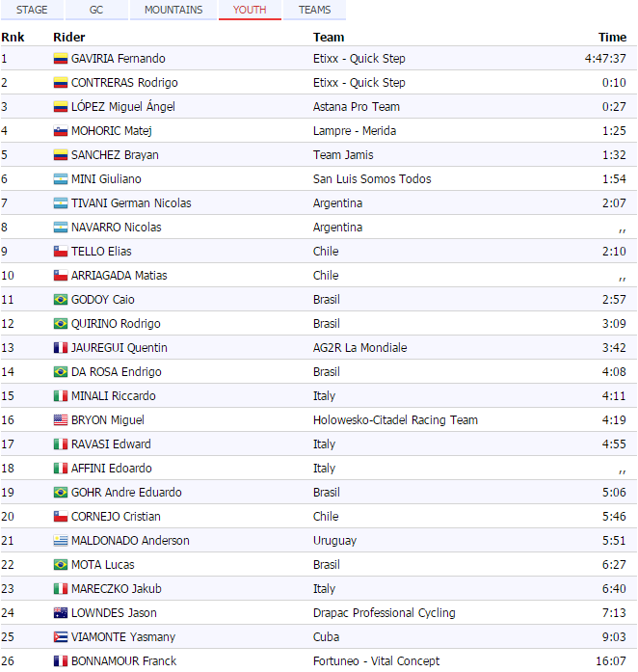Viewport: 638px width, 672px height.
Task: Click the US flag next to BRYON Miguel
Action: click(60, 420)
